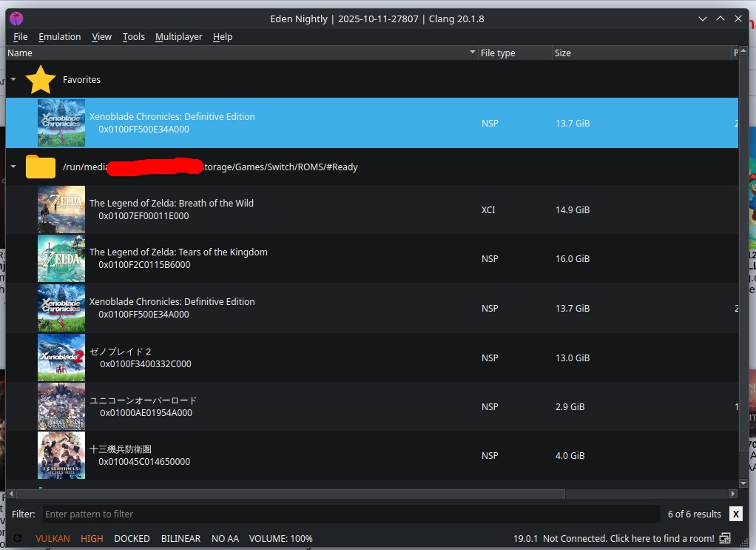The image size is (756, 550).
Task: Toggle the VULKAN graphics API setting
Action: 53,538
